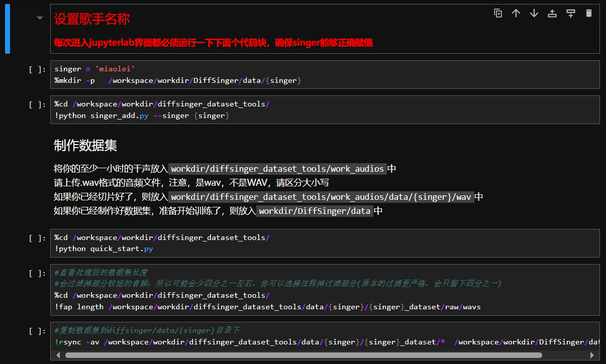Click the workdir/diffsinger_dataset_tools/work_audios inline code
Screen dimensions: 606x364
[x=277, y=169]
